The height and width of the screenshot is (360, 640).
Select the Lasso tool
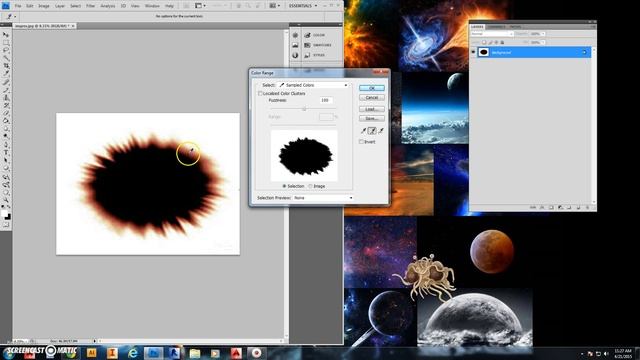pos(6,50)
